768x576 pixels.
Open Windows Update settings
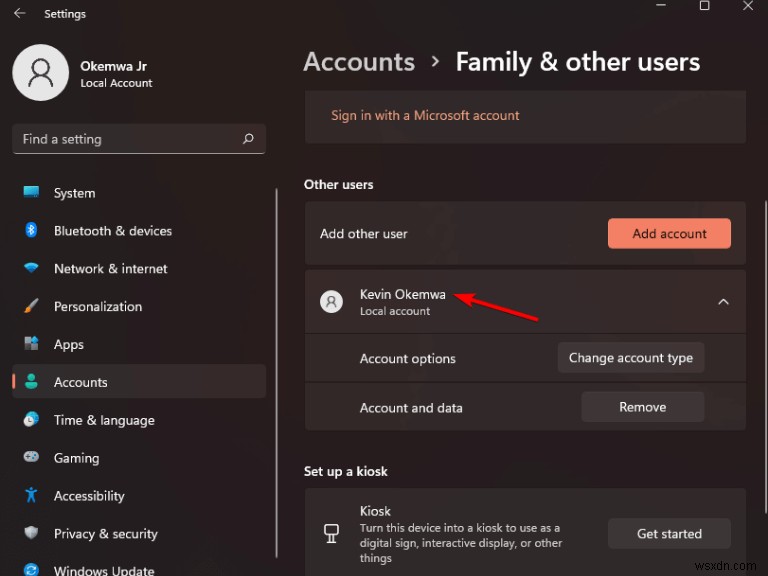(104, 570)
